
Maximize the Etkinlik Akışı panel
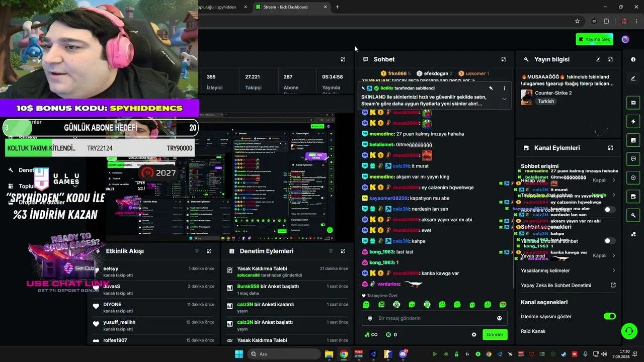[x=209, y=251]
